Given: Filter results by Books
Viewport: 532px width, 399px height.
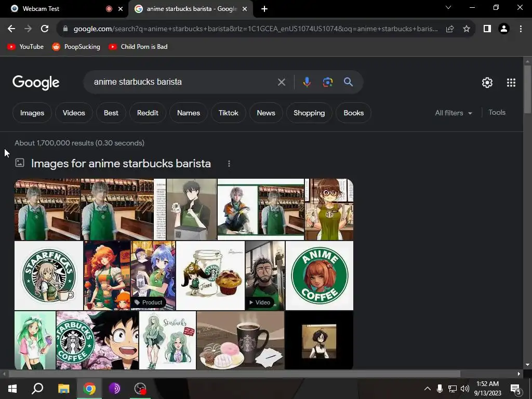Looking at the screenshot, I should coord(353,113).
